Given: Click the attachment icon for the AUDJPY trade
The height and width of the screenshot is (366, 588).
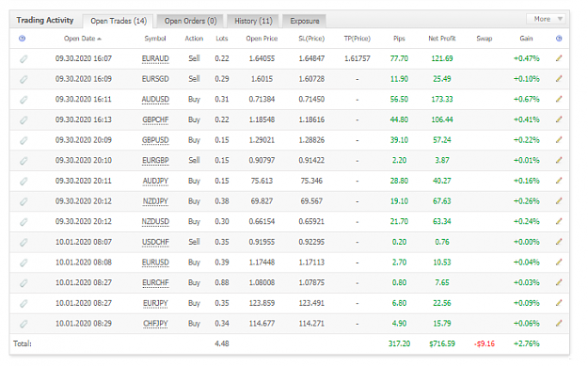Looking at the screenshot, I should pyautogui.click(x=24, y=182).
